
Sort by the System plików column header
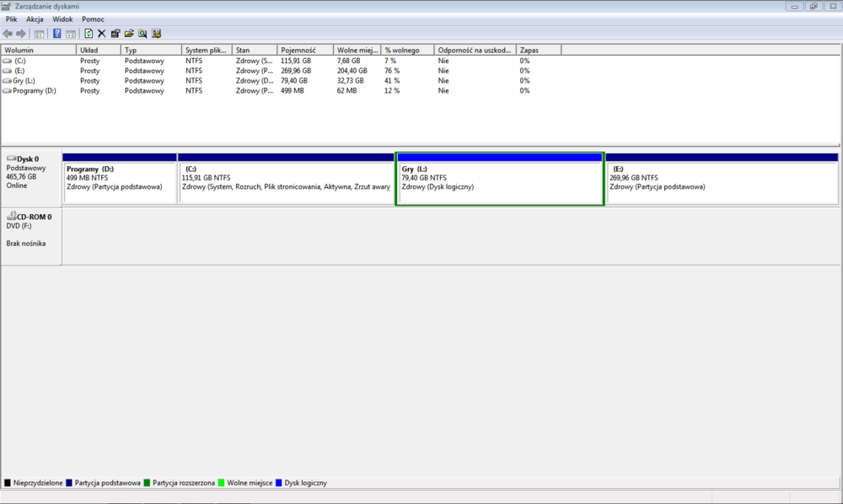(207, 50)
